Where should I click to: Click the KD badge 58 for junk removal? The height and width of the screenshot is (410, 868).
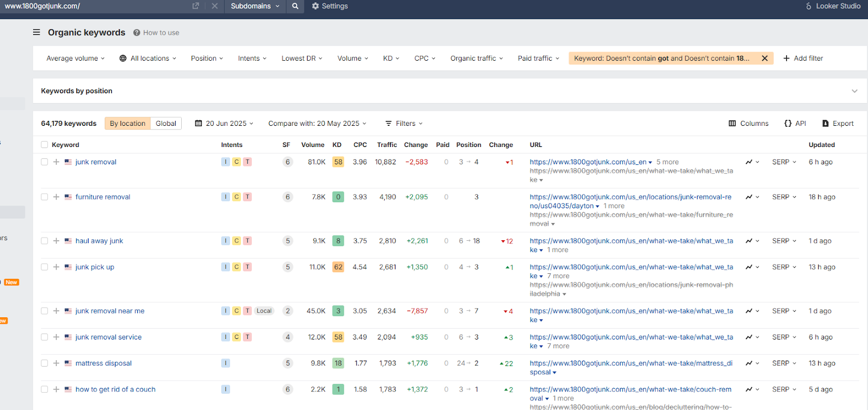tap(338, 162)
